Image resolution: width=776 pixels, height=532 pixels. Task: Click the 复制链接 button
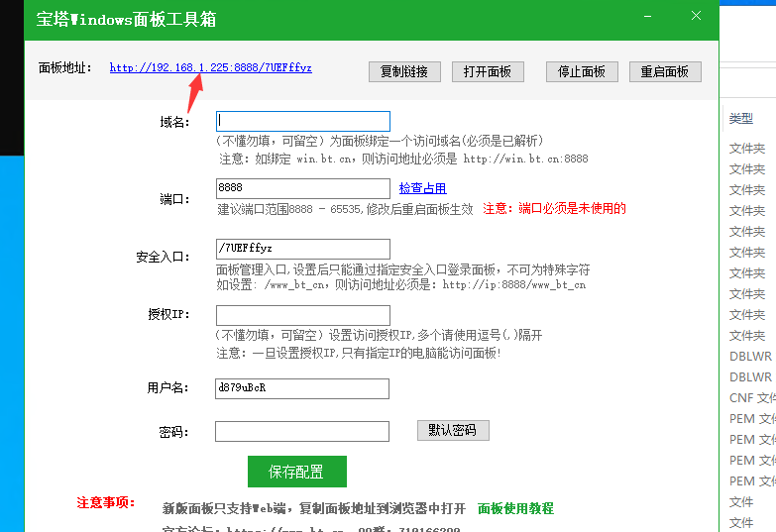[404, 71]
